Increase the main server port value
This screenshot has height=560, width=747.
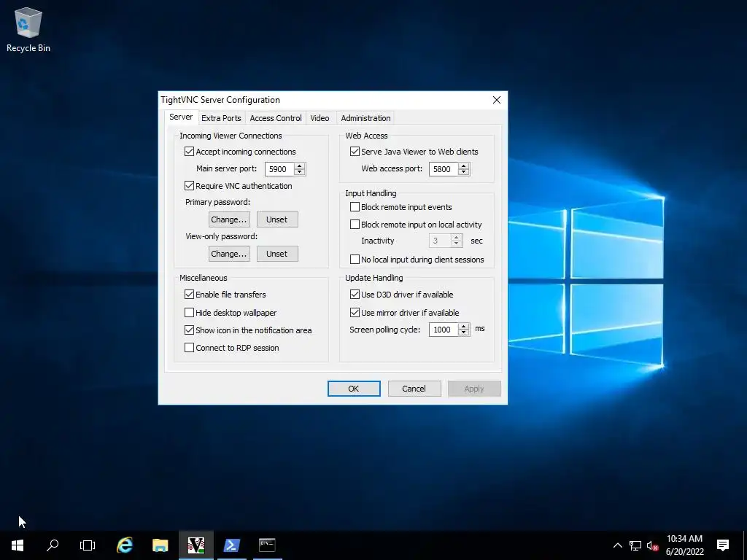[300, 166]
